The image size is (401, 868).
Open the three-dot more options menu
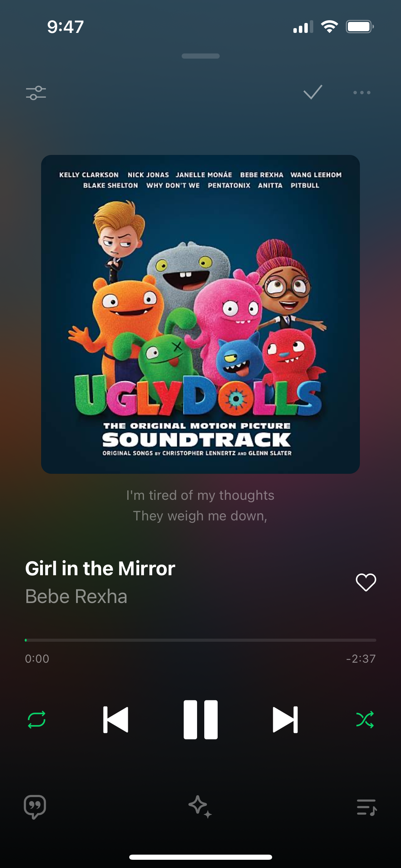point(362,93)
